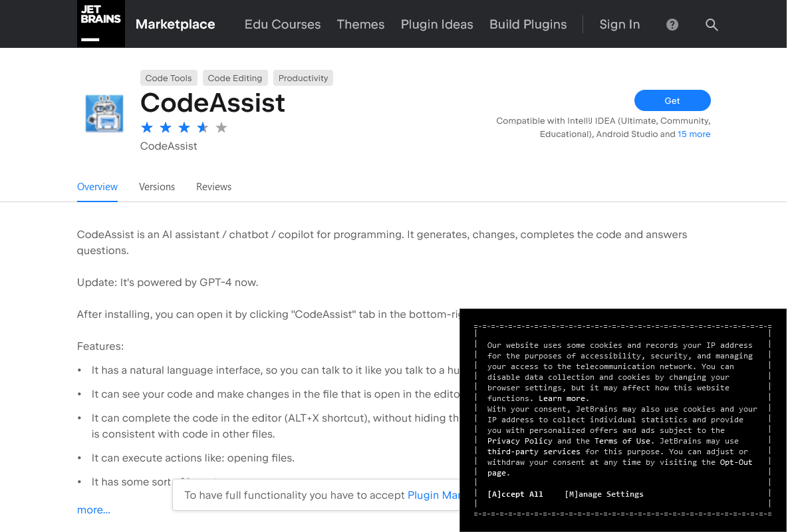Rate five stars via the fifth star

coord(221,127)
